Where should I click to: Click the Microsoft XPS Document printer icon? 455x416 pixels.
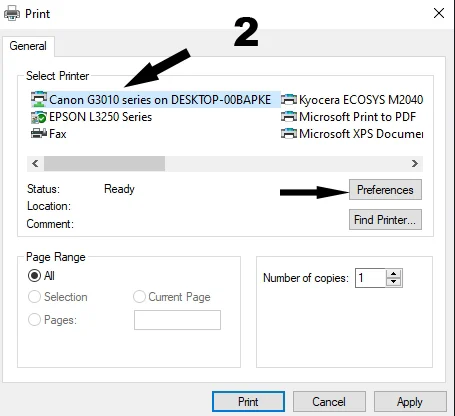(x=289, y=134)
